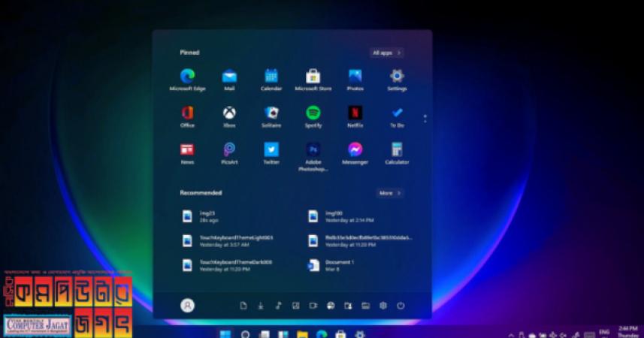Open Settings gear beside the power button

(383, 306)
